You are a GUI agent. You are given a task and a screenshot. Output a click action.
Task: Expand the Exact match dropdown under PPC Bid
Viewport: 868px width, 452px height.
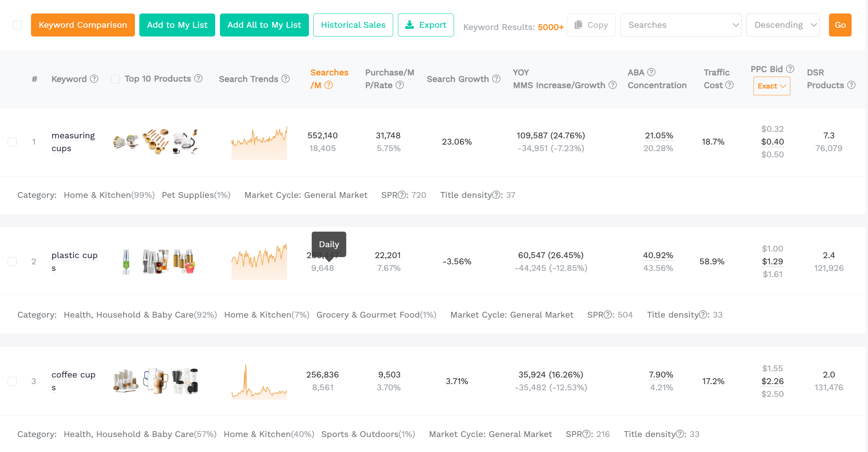[772, 86]
